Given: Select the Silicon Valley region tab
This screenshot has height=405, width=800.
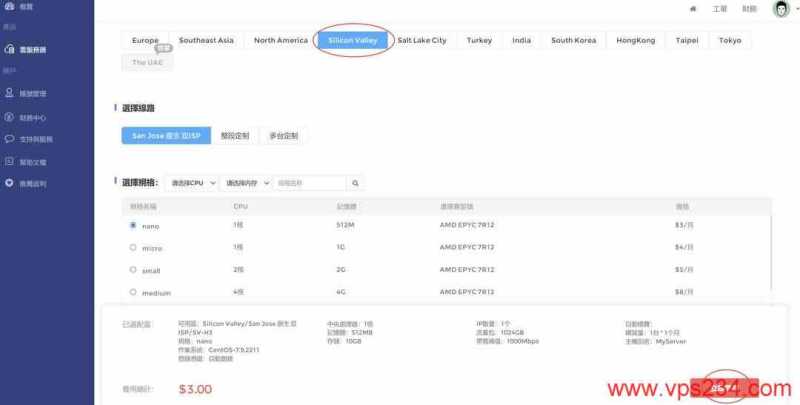Looking at the screenshot, I should (x=353, y=40).
